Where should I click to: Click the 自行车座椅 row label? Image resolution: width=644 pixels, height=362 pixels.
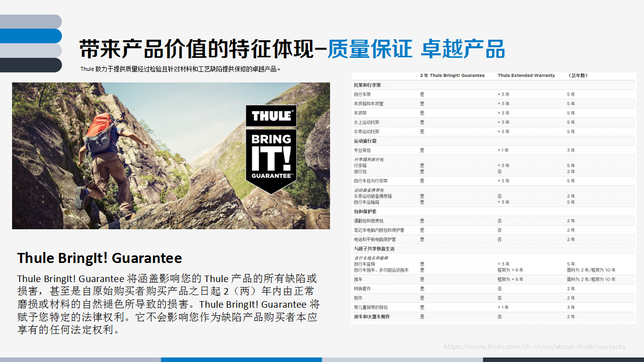click(x=364, y=264)
